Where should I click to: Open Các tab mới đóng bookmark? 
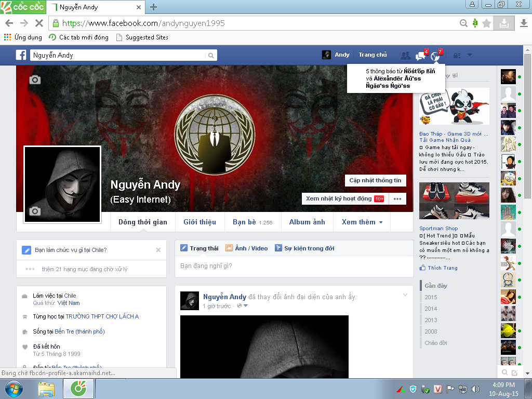[79, 37]
